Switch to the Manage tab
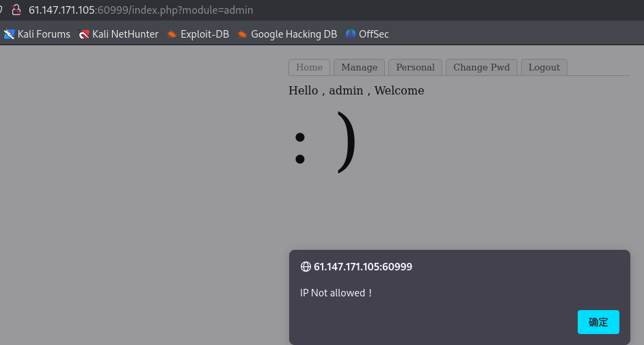This screenshot has height=345, width=644. point(360,68)
